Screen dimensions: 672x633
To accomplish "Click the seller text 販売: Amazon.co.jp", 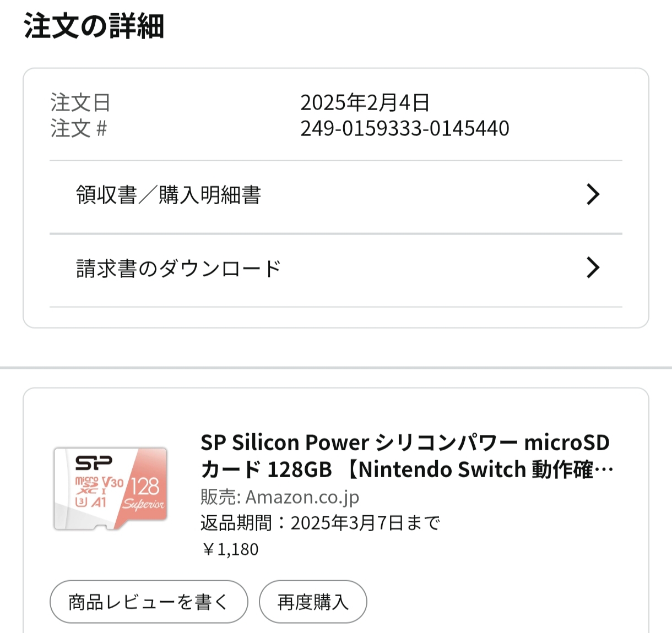I will click(x=280, y=497).
